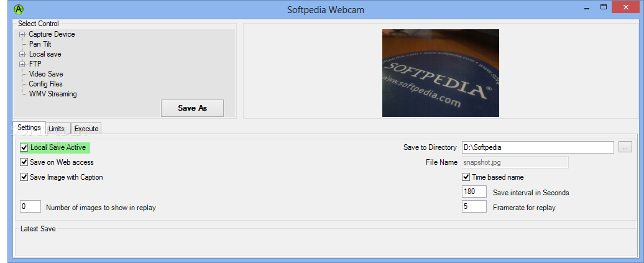Select FTP label in tree
The width and height of the screenshot is (644, 263).
coord(35,64)
